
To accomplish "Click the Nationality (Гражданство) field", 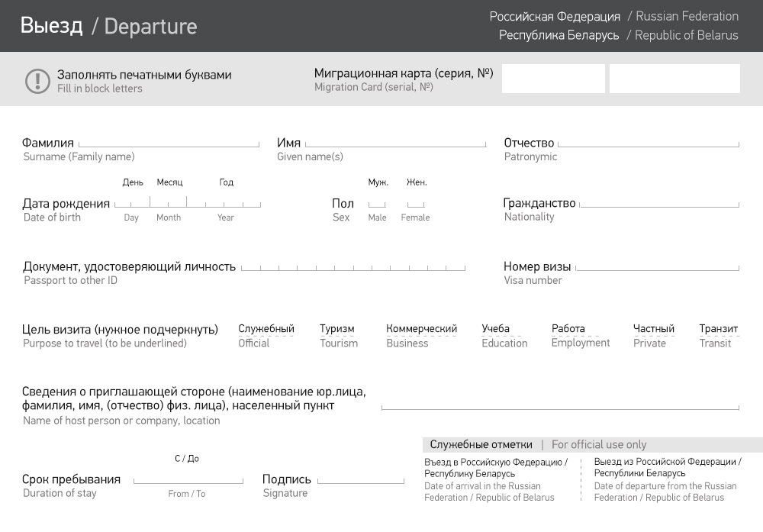I will [x=658, y=202].
